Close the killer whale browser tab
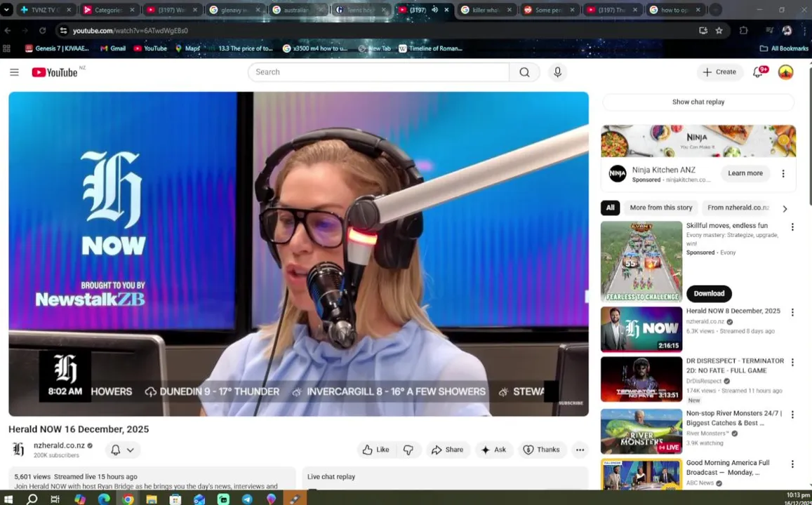812x505 pixels. 509,9
